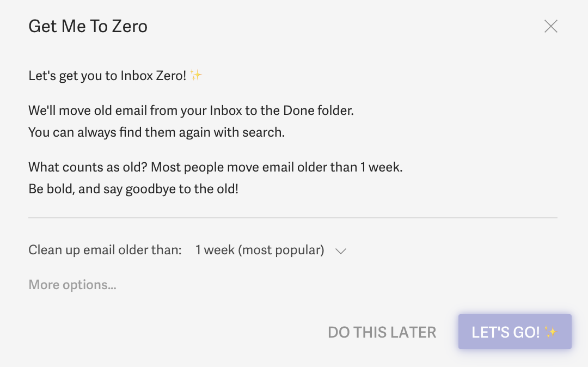The height and width of the screenshot is (367, 588).
Task: Click the 'Clean up email older than:' label
Action: pos(105,250)
